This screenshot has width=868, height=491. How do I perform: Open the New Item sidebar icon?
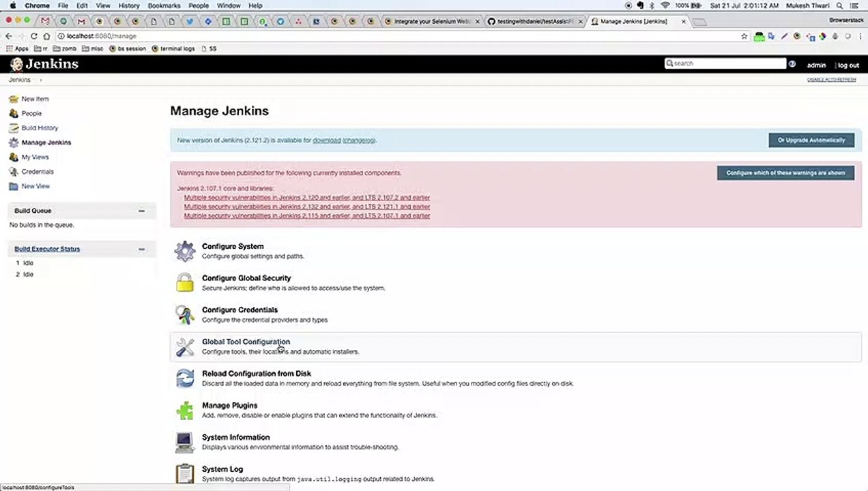(x=14, y=99)
